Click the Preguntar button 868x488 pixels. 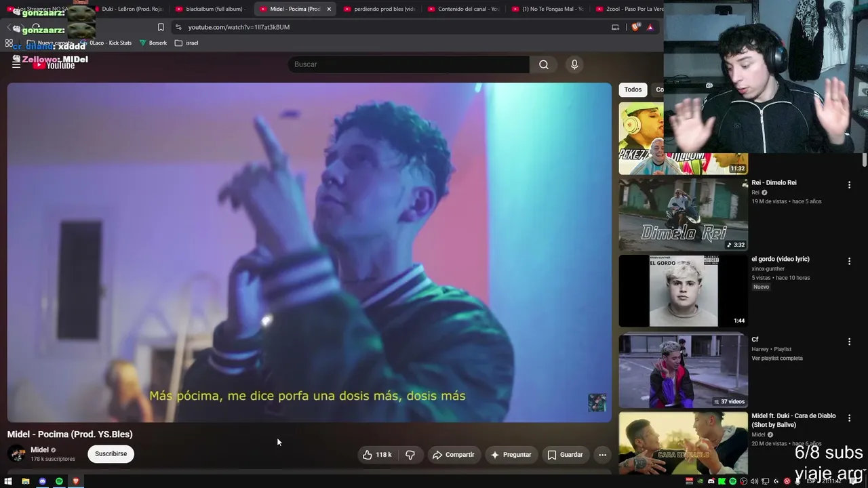point(511,455)
